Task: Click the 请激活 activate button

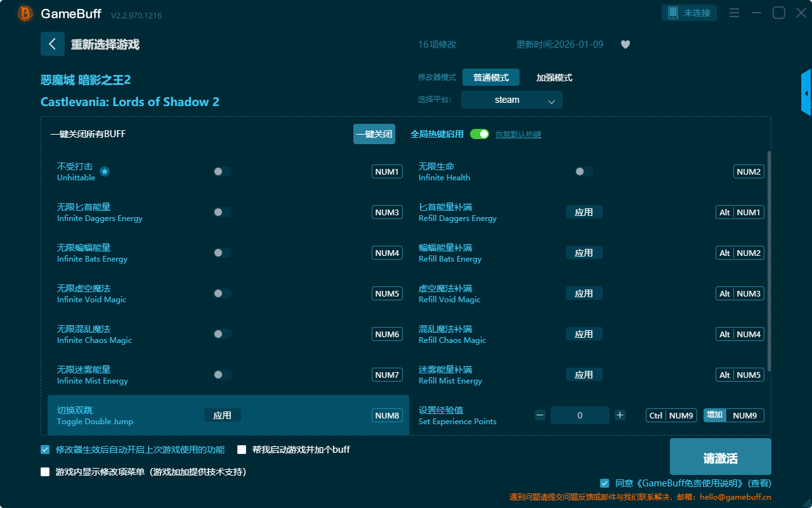Action: click(720, 457)
